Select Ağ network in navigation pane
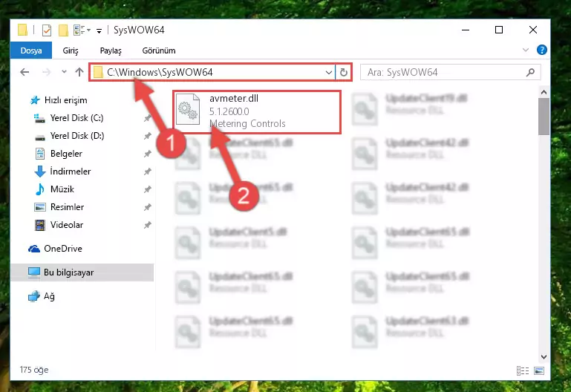The height and width of the screenshot is (392, 571). click(49, 296)
